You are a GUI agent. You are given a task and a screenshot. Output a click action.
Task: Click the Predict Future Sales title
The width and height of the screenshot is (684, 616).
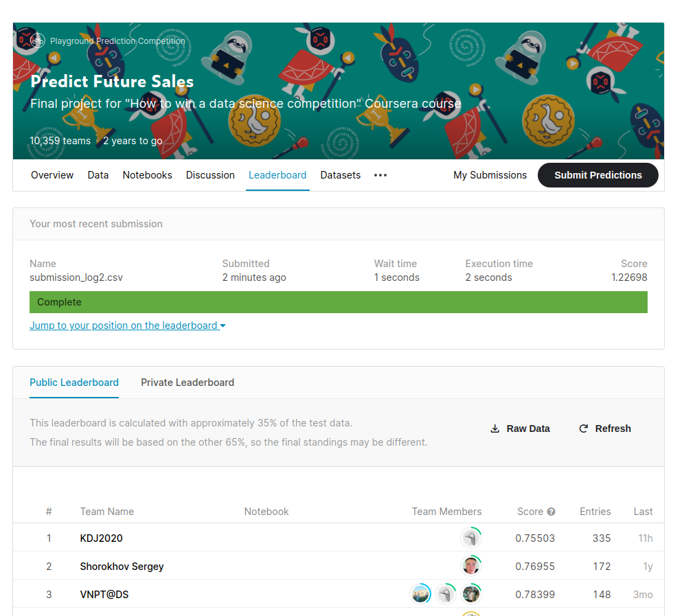pos(112,82)
